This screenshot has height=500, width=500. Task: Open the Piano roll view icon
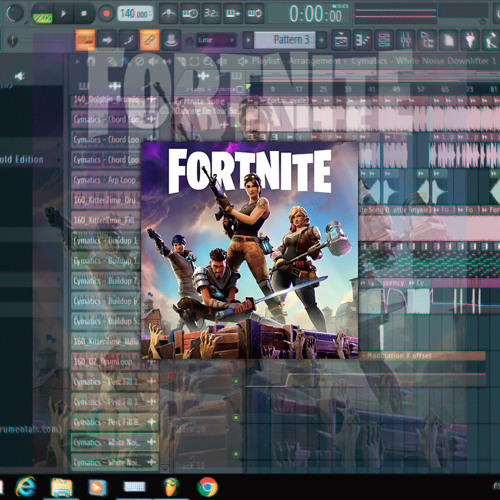click(362, 40)
